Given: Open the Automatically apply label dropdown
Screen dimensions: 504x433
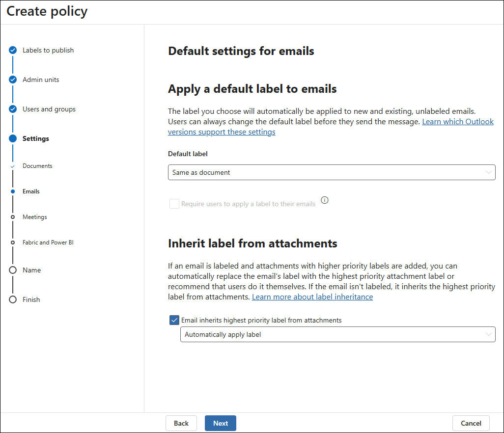Looking at the screenshot, I should 337,334.
